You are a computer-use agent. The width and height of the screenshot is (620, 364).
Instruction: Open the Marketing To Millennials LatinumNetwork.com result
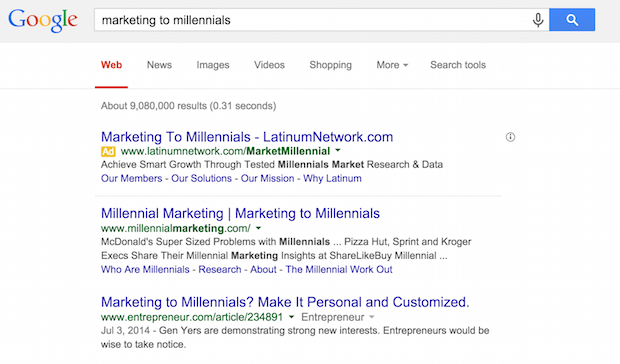tap(247, 137)
